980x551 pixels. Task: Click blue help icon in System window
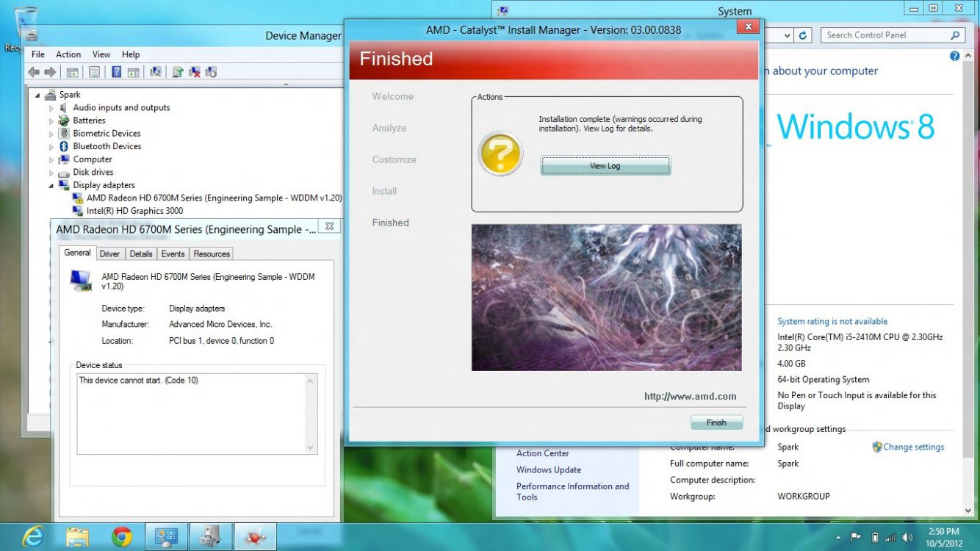coord(955,56)
